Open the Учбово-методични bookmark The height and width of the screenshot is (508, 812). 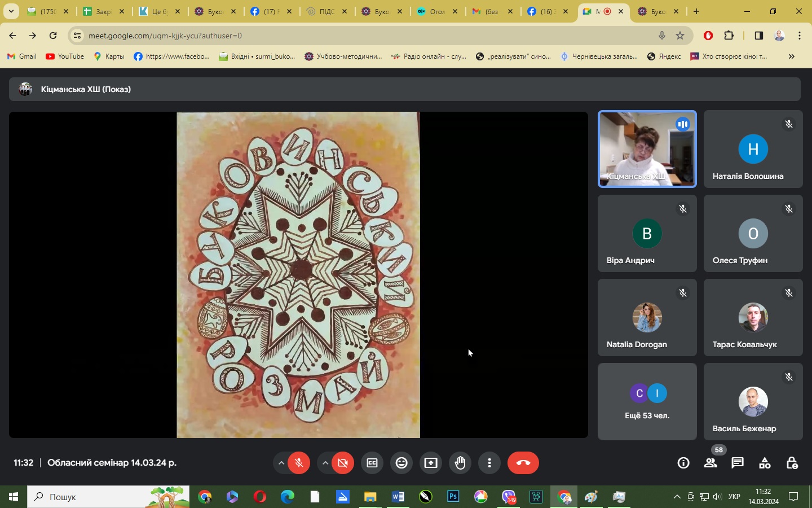[x=343, y=56]
